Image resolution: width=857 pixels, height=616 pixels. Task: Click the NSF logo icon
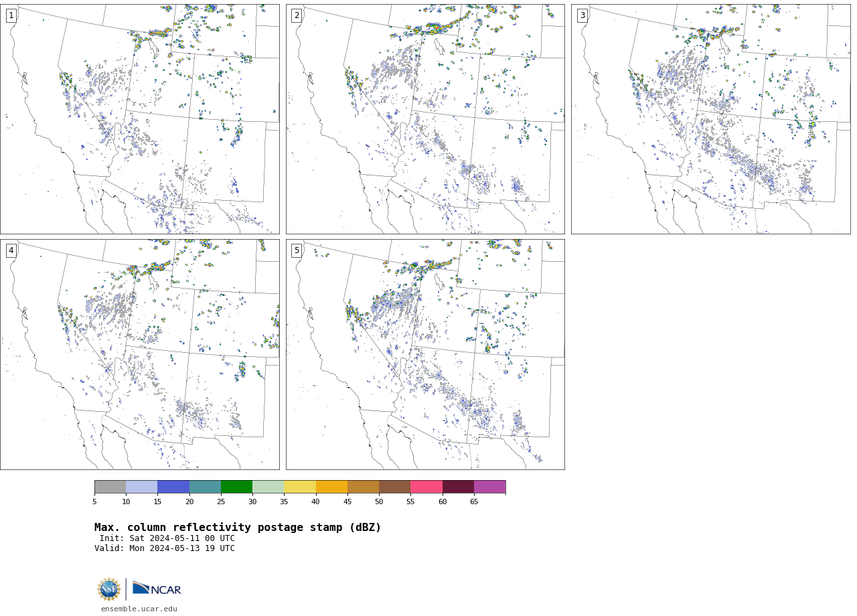[108, 589]
